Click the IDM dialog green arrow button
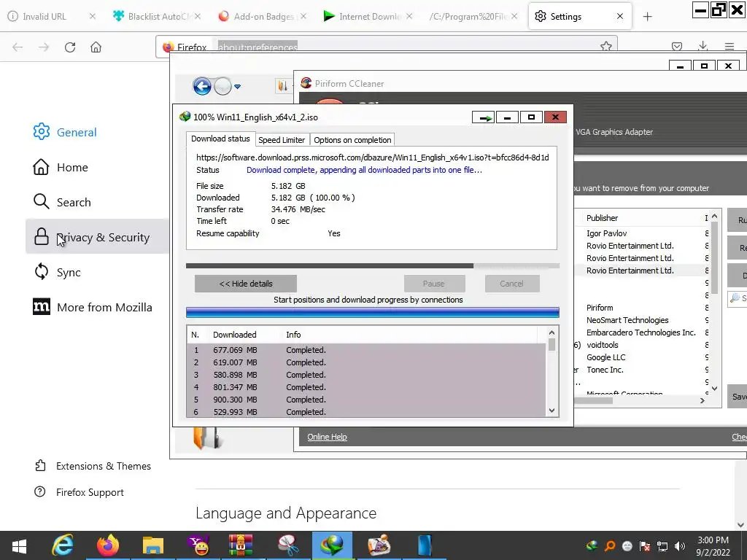The width and height of the screenshot is (747, 560). pos(484,117)
